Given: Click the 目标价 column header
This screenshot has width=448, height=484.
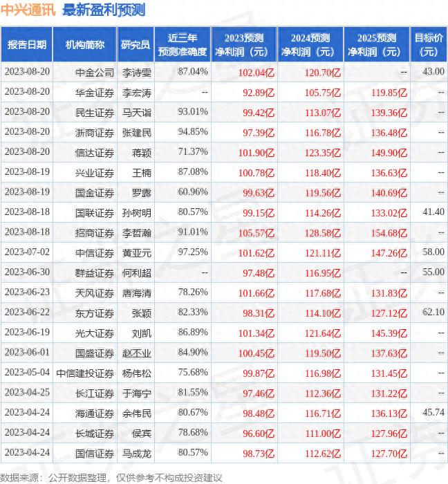Looking at the screenshot, I should (429, 45).
